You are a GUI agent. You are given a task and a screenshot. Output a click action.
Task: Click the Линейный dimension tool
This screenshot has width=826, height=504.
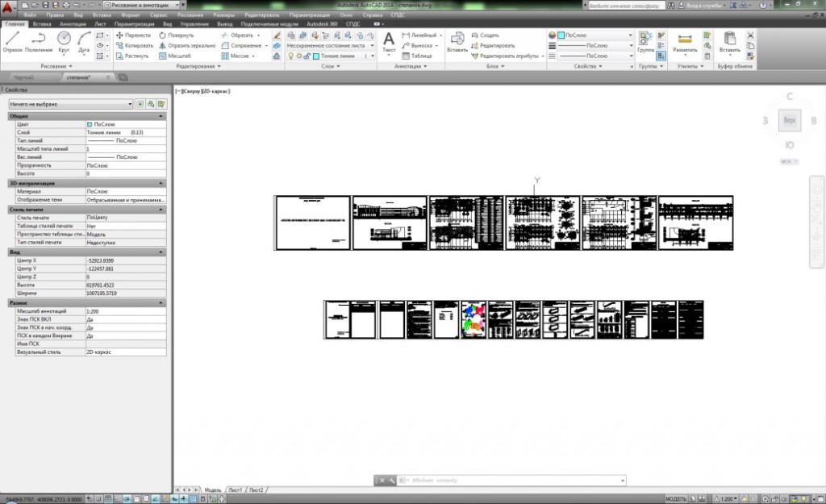point(419,35)
